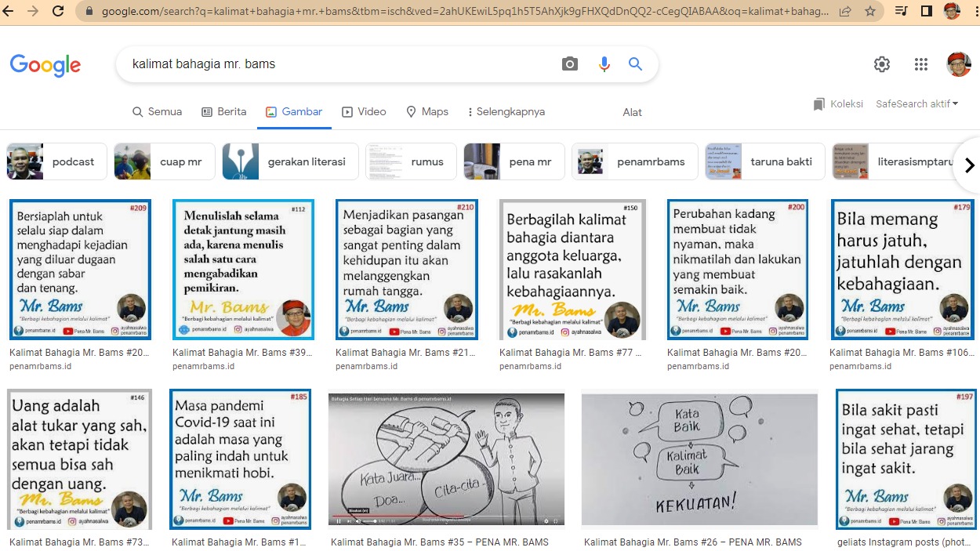Click caption geliats Instagram posts
The height and width of the screenshot is (551, 980).
[x=906, y=542]
